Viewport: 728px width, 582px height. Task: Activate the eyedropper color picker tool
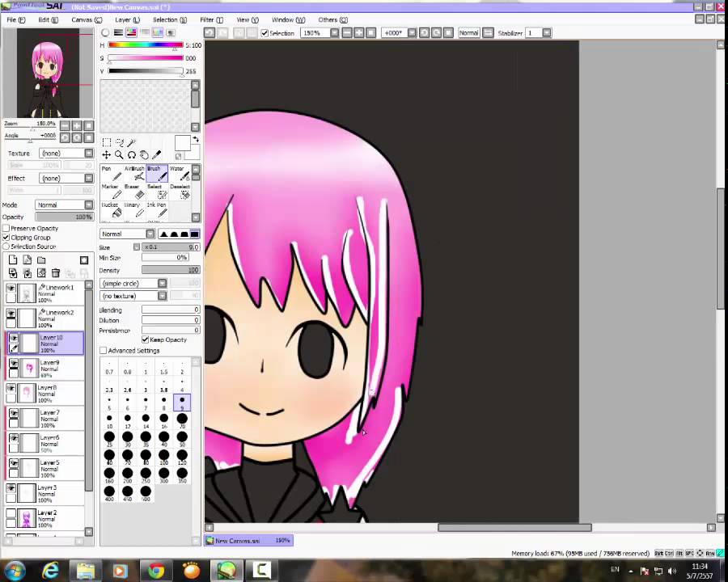157,155
